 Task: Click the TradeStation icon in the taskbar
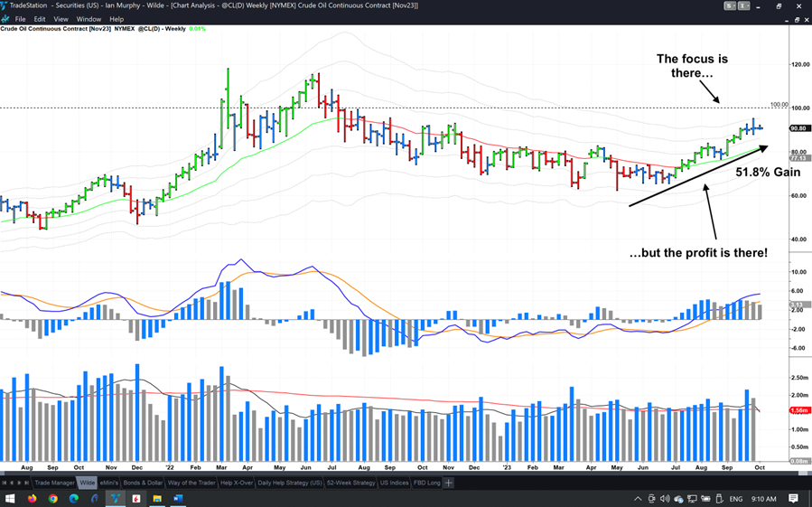pos(115,498)
